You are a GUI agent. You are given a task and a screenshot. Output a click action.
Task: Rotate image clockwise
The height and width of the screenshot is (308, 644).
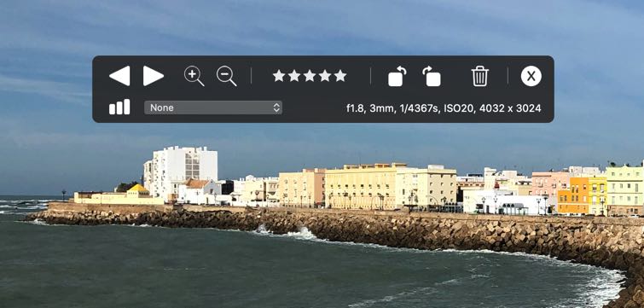[x=432, y=77]
